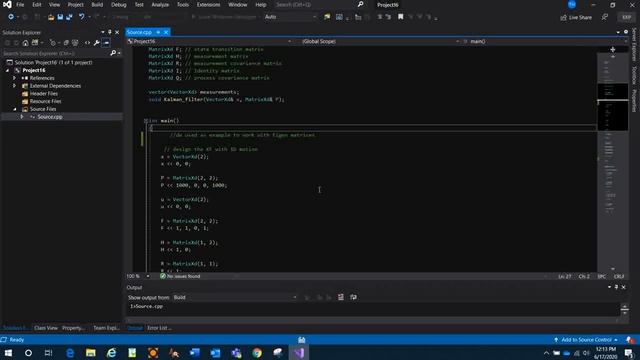
Task: Click the Open File toolbar icon
Action: (51, 17)
